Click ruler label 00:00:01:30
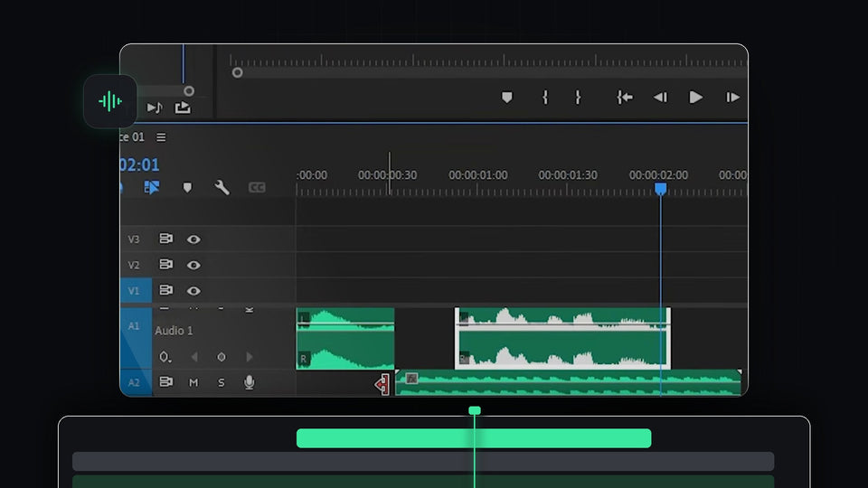Image resolution: width=868 pixels, height=488 pixels. 568,174
